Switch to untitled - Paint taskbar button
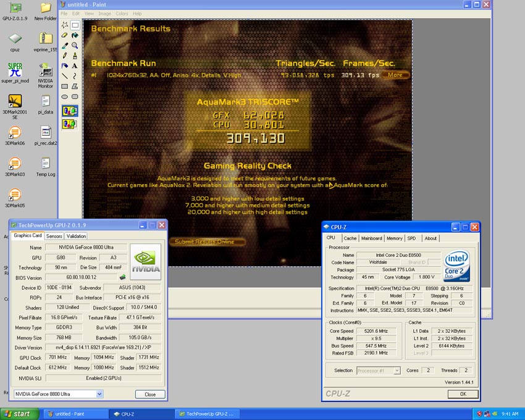This screenshot has width=525, height=420. [x=75, y=414]
